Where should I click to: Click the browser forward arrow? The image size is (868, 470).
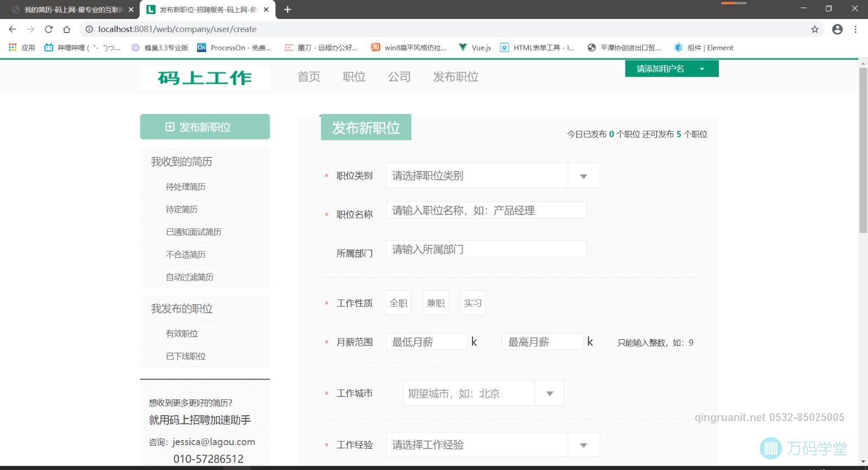tap(30, 29)
